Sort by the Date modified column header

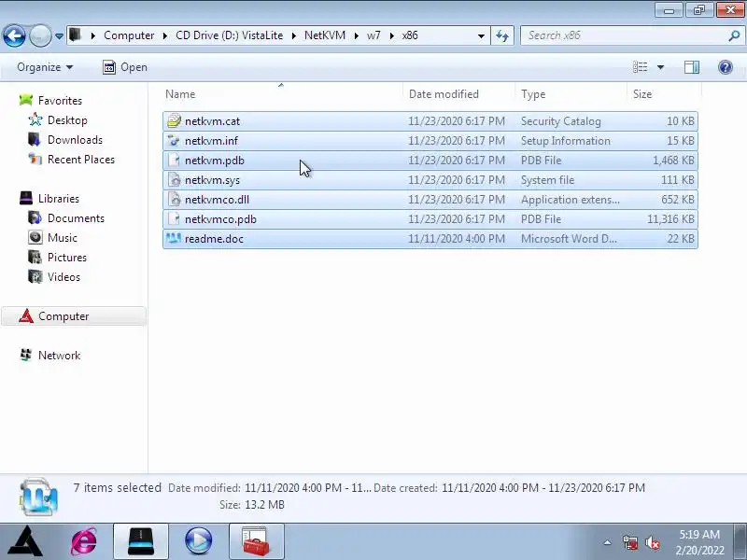[x=458, y=94]
